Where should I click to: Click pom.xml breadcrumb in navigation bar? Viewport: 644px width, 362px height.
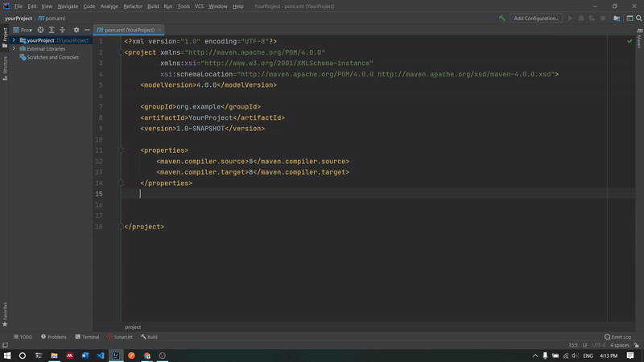click(x=52, y=18)
